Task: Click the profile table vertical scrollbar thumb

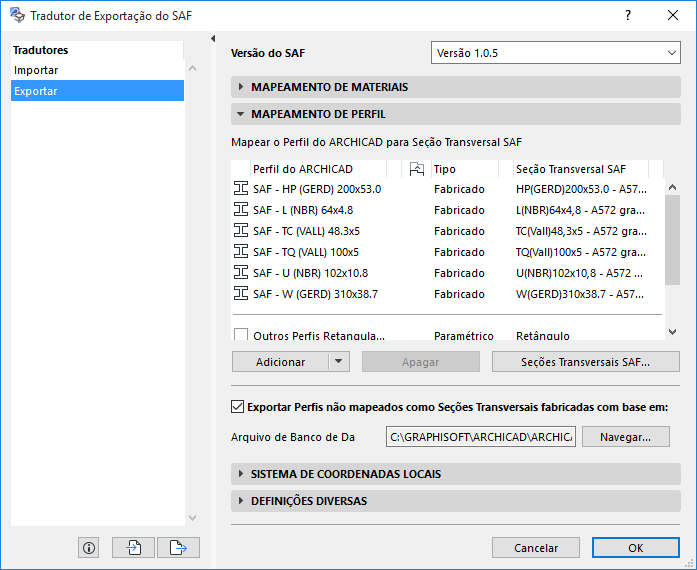Action: pyautogui.click(x=673, y=240)
